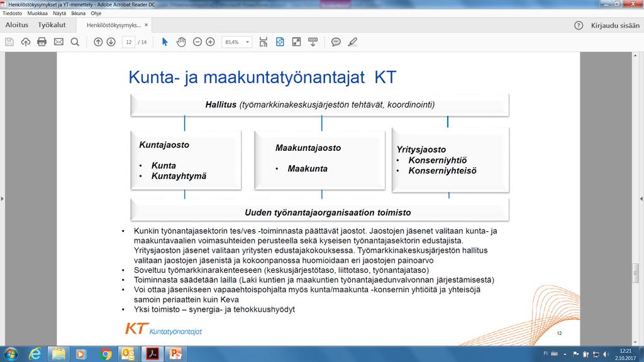Select the Henkilöstökysymyks... document tab
Screen dimensions: 644x362
[114, 25]
